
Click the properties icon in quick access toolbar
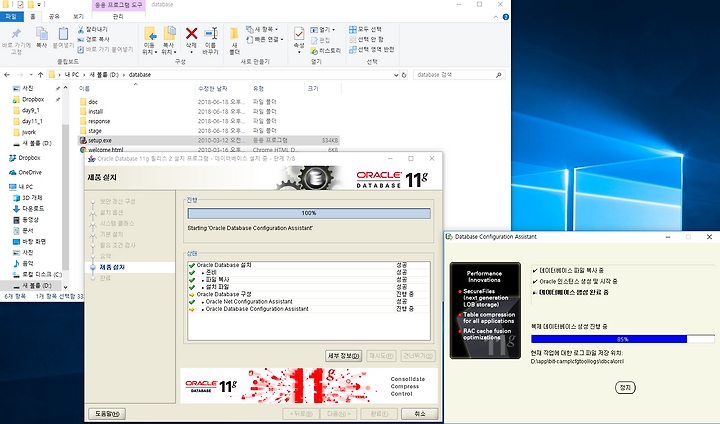pyautogui.click(x=20, y=5)
